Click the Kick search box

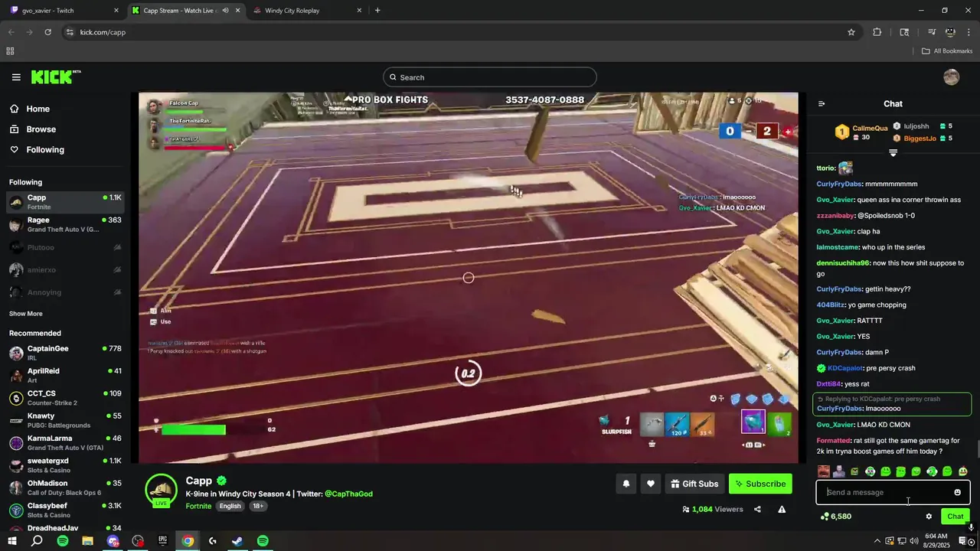click(489, 77)
